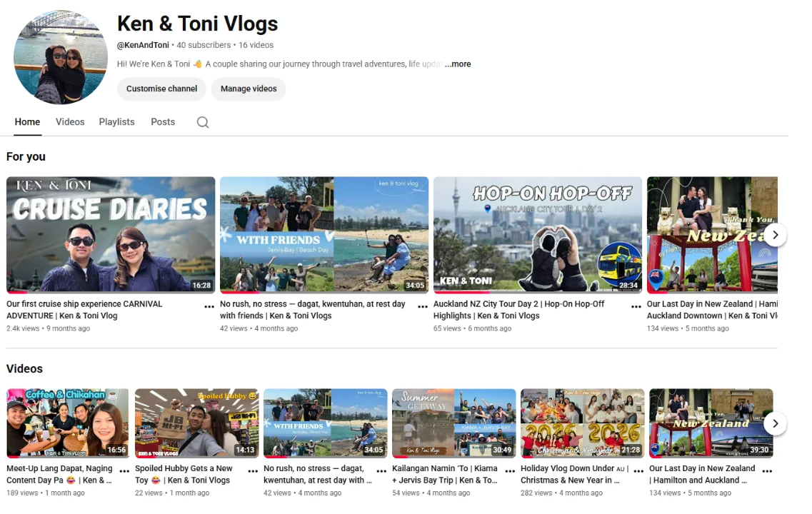Click the @KenAndToni channel handle
This screenshot has height=514, width=812.
pos(143,45)
